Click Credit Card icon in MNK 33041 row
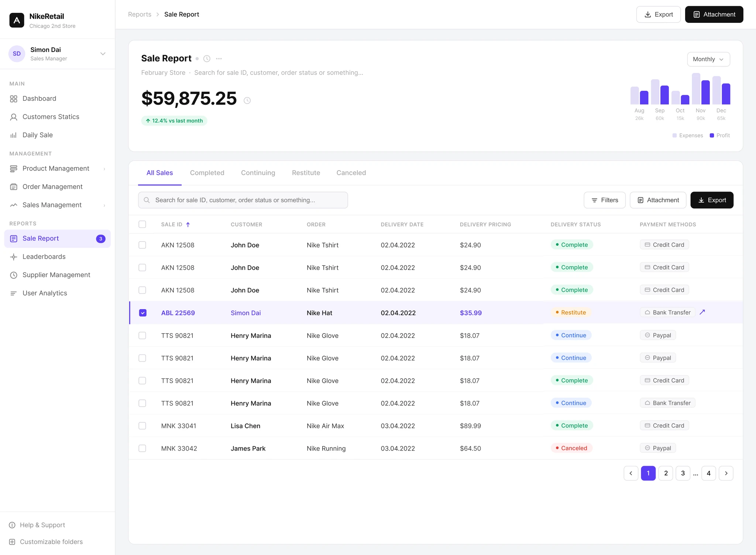This screenshot has width=756, height=555. (x=647, y=425)
